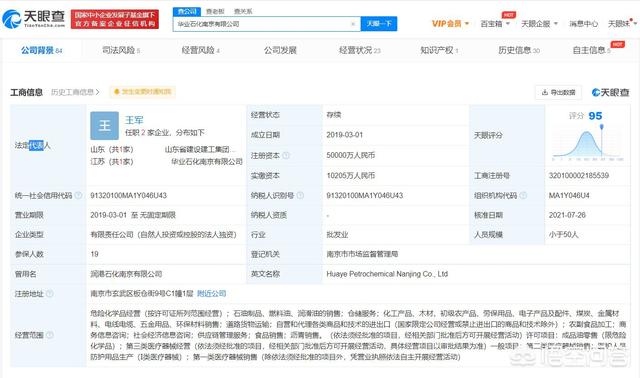
Task: Open help icon next to 统一社会信用代码
Action: pos(78,196)
